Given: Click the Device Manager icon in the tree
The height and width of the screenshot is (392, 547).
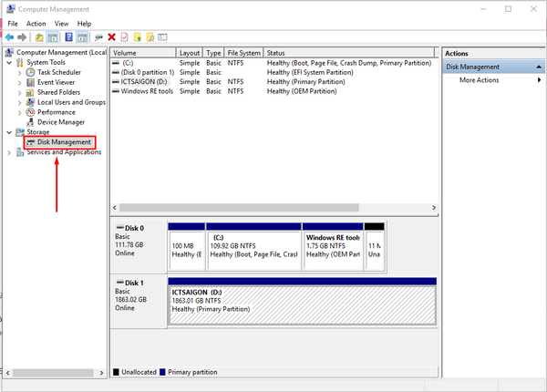Looking at the screenshot, I should (31, 122).
